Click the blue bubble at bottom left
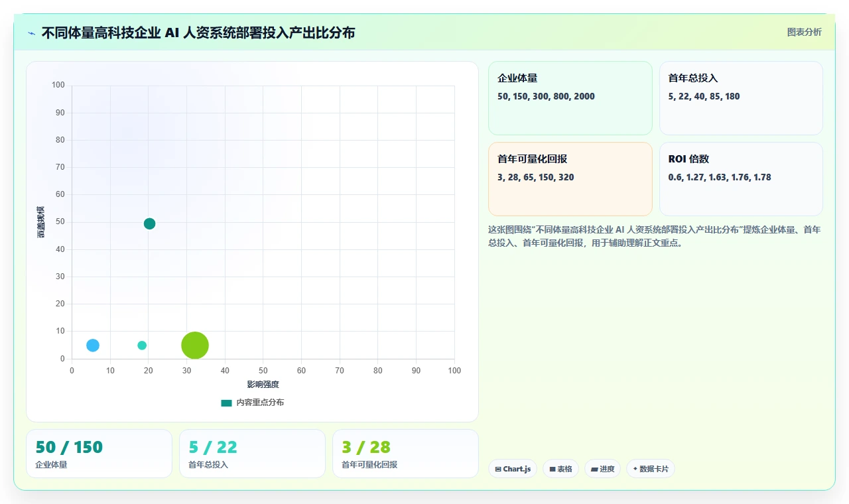Viewport: 849px width, 504px height. (x=93, y=345)
